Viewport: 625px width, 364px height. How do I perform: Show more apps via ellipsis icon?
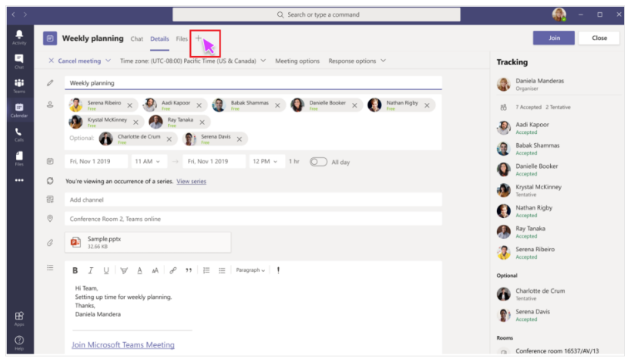tap(19, 180)
